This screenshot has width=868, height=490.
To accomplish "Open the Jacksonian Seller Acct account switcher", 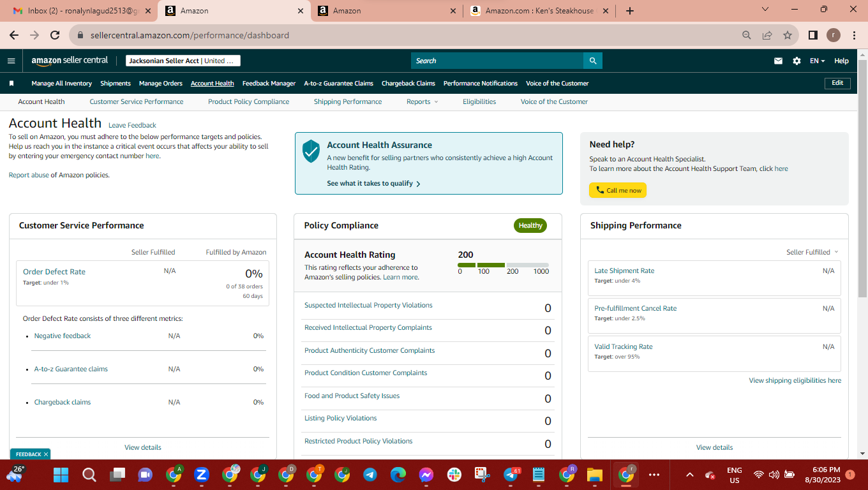I will pyautogui.click(x=183, y=61).
